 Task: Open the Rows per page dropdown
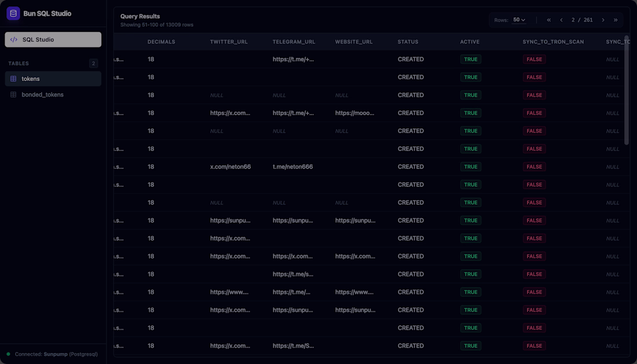pos(519,20)
